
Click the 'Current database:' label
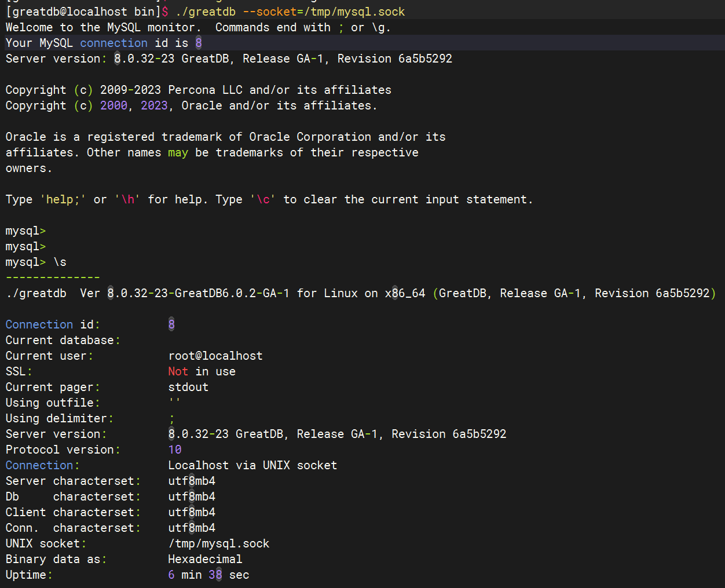(63, 340)
